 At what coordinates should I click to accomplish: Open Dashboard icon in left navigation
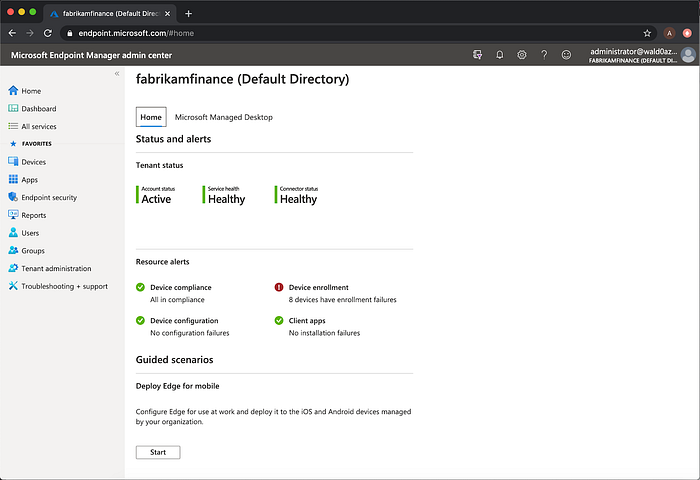tap(13, 109)
